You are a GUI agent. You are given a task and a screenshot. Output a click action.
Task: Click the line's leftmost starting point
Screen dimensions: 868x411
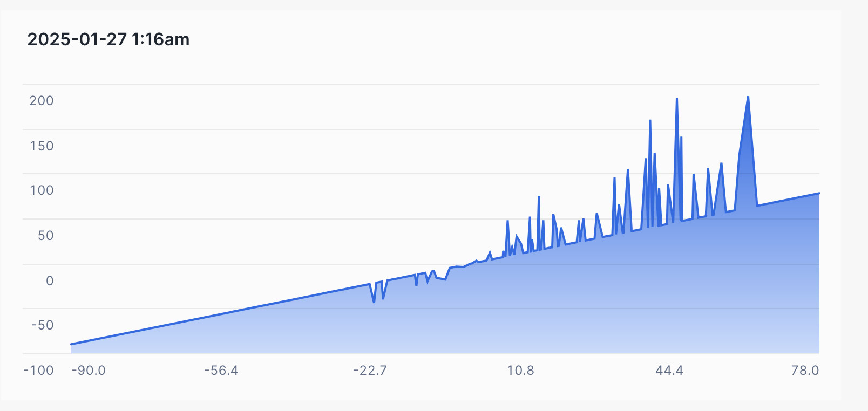tap(71, 344)
